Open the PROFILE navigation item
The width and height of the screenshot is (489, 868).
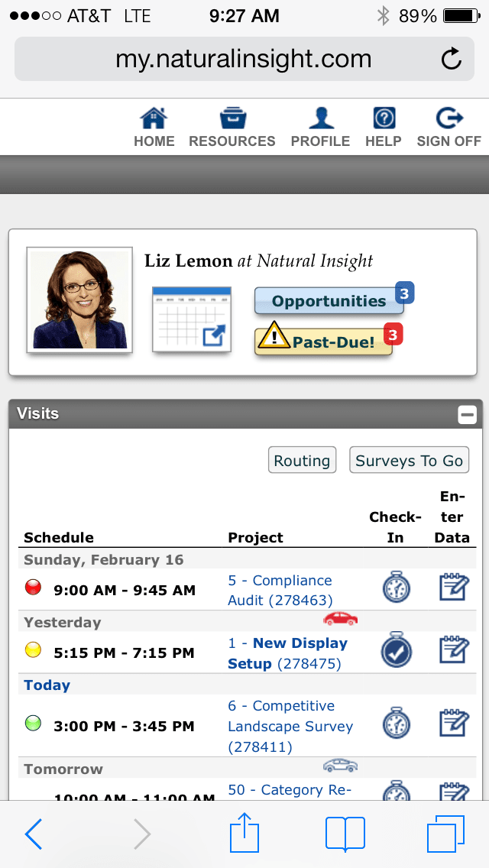point(320,128)
